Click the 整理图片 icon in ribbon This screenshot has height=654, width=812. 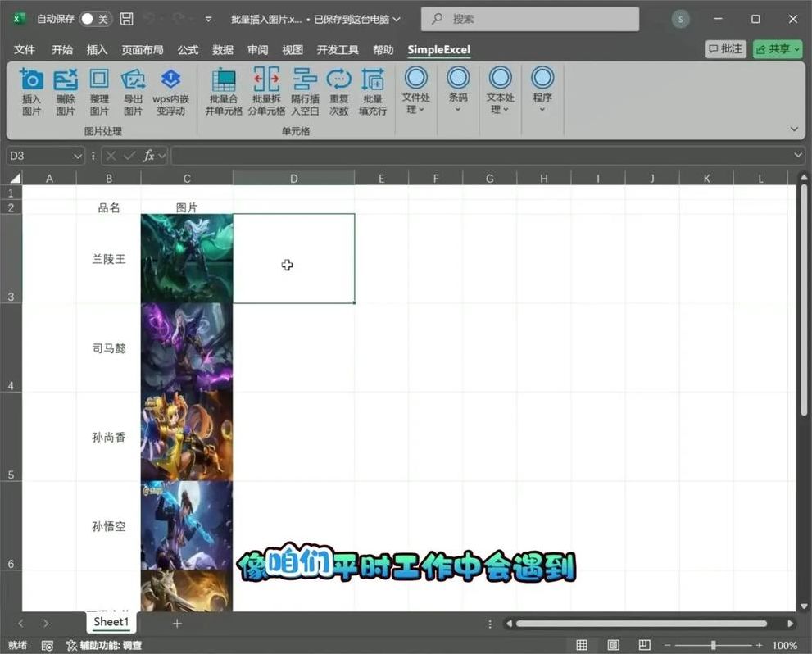click(x=99, y=91)
